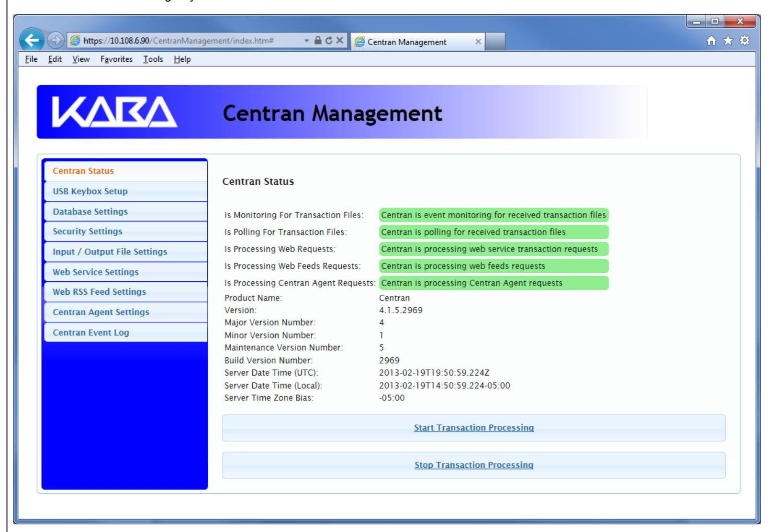Image resolution: width=773 pixels, height=532 pixels.
Task: Click the Centran Status heading
Action: [258, 182]
